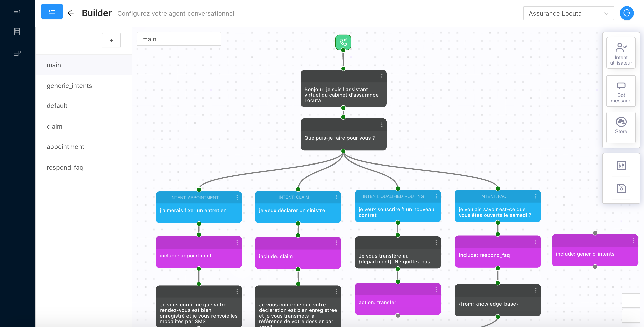Click the add new flow plus button
This screenshot has width=644, height=327.
click(x=111, y=40)
